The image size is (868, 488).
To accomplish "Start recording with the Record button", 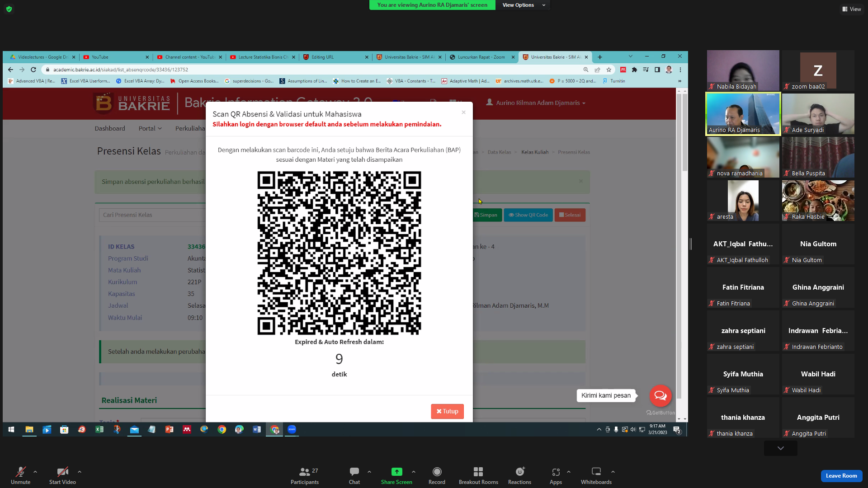I will coord(437,475).
